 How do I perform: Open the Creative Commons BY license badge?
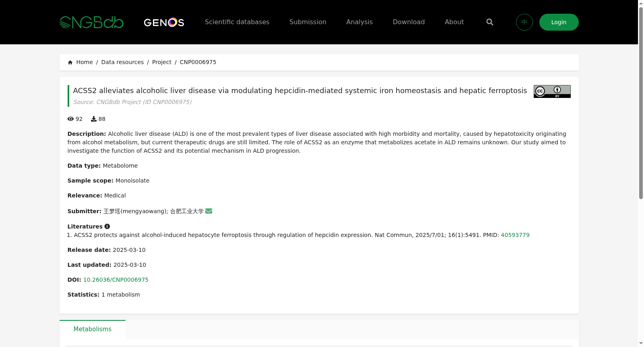pos(552,91)
